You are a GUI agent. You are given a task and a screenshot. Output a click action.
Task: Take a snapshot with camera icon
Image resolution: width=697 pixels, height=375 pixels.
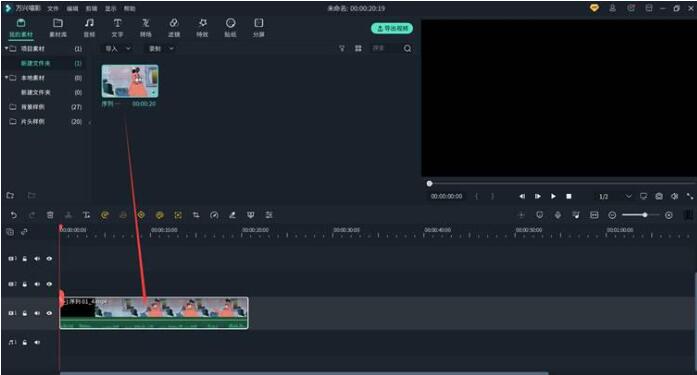(x=659, y=196)
